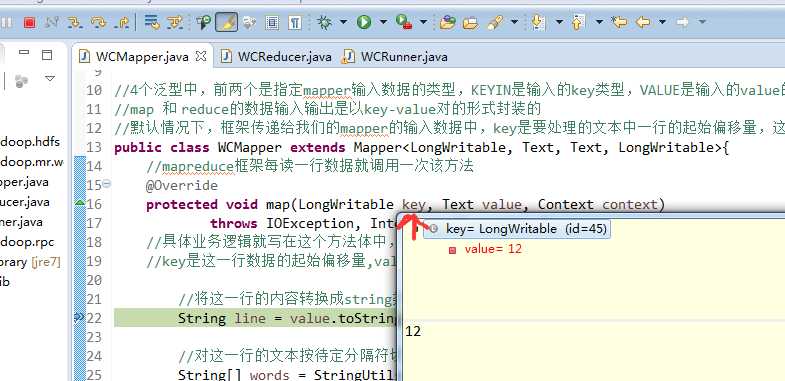Click the 'key' parameter in map signature
Image resolution: width=785 pixels, height=381 pixels.
(414, 205)
